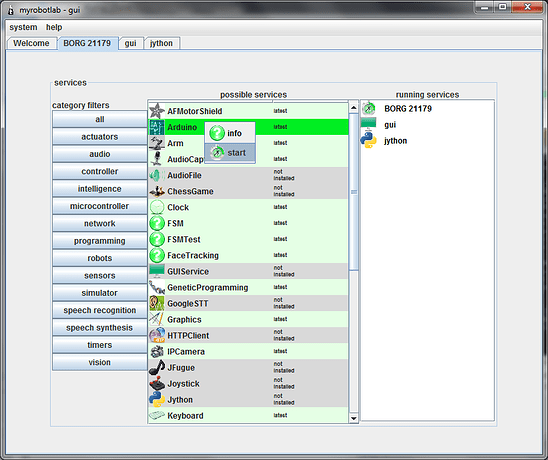Click the gui monitor icon in running services

[368, 124]
